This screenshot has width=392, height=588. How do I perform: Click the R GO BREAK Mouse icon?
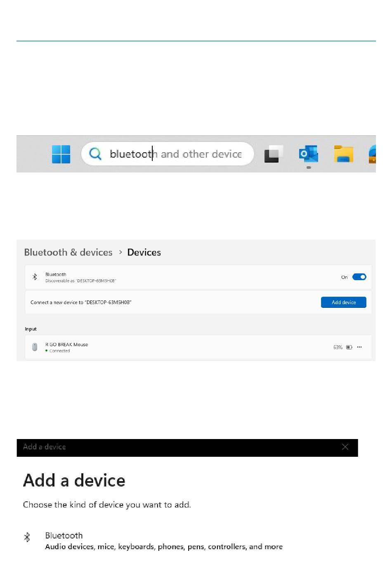35,347
